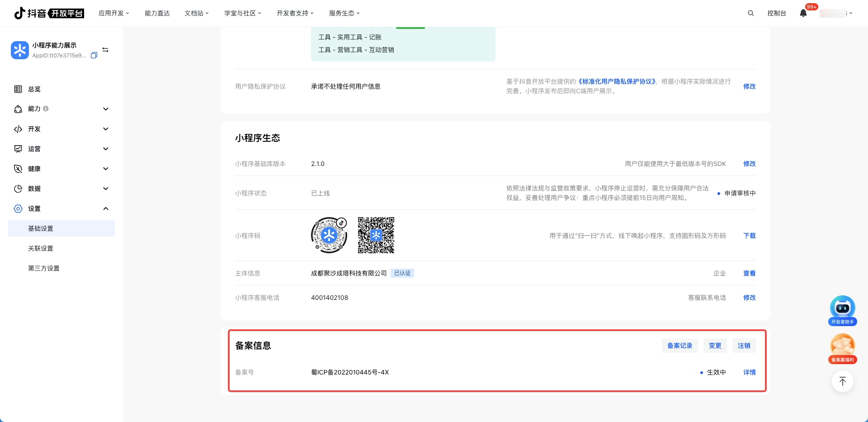
Task: Click the info icon next to 能力
Action: [x=46, y=109]
